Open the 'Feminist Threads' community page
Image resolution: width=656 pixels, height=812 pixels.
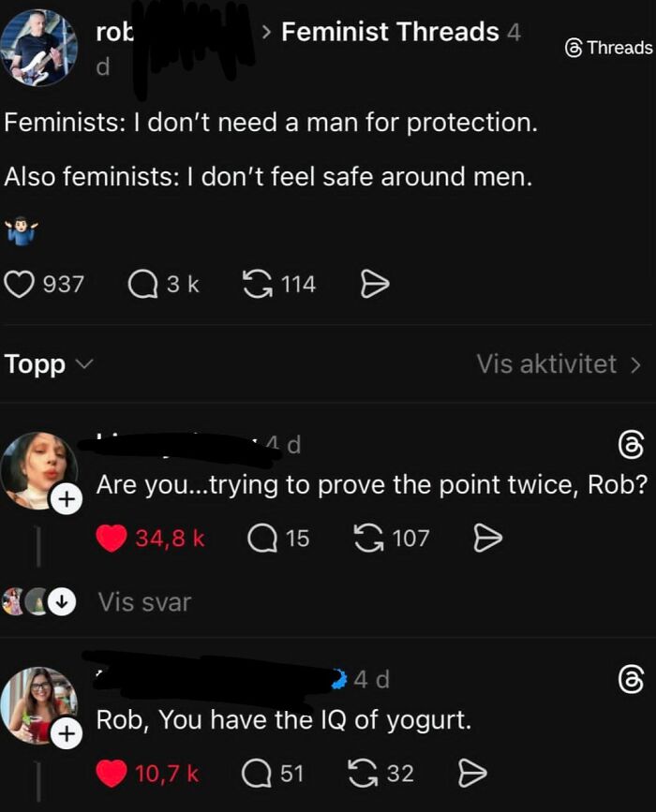[x=388, y=32]
